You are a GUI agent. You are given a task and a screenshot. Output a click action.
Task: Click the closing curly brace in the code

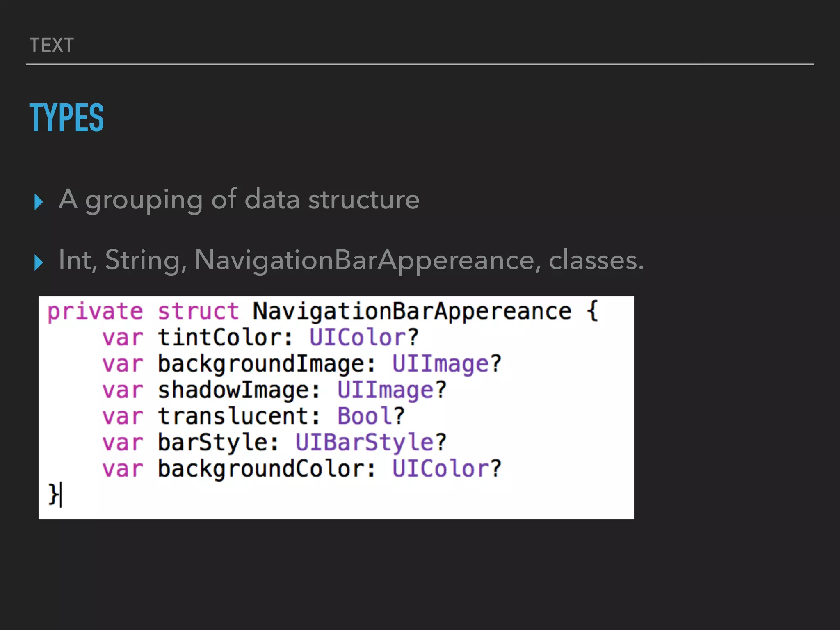[53, 494]
